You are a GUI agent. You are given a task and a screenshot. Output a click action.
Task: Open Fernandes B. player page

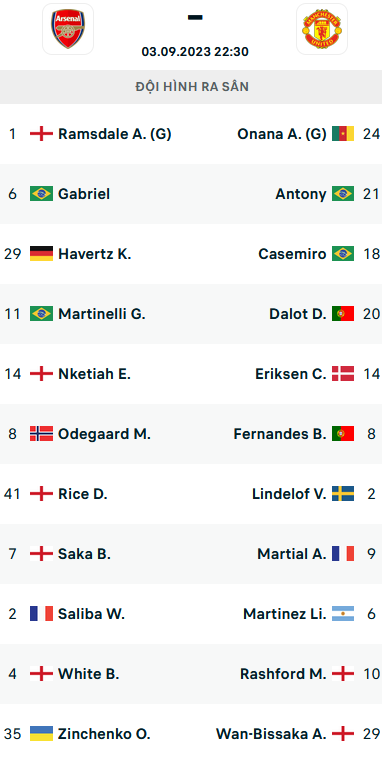pyautogui.click(x=280, y=434)
